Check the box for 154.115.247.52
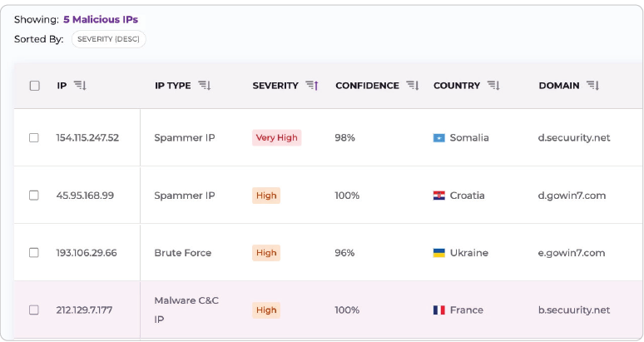The height and width of the screenshot is (342, 644). click(x=34, y=138)
